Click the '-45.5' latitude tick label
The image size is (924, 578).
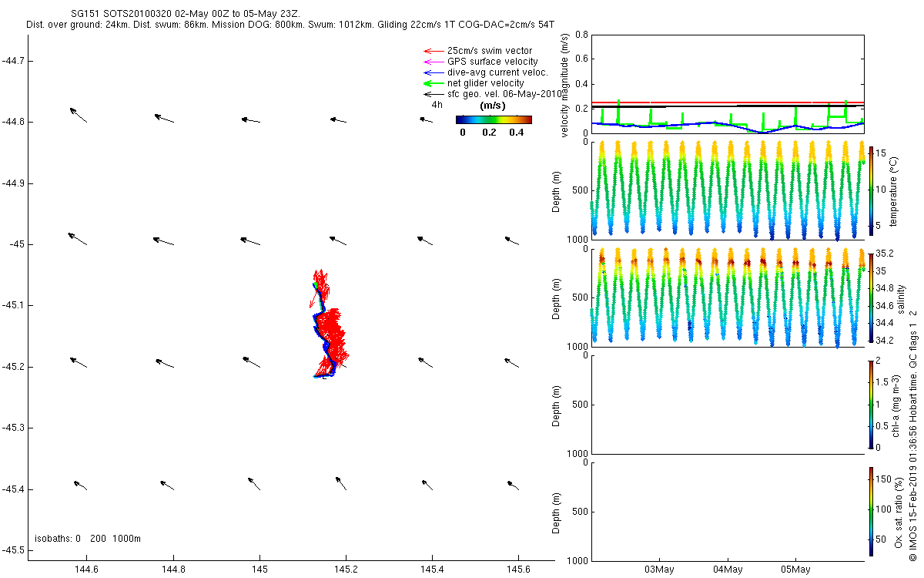[13, 550]
